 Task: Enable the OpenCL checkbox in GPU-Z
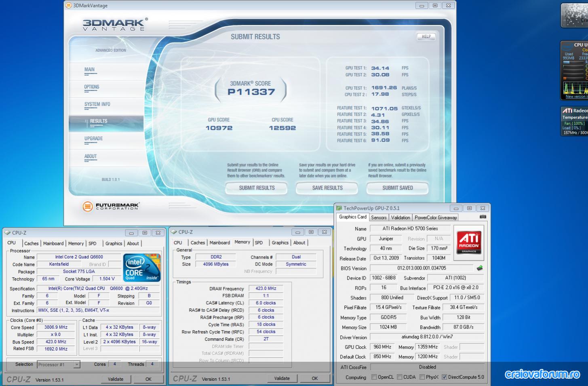374,377
